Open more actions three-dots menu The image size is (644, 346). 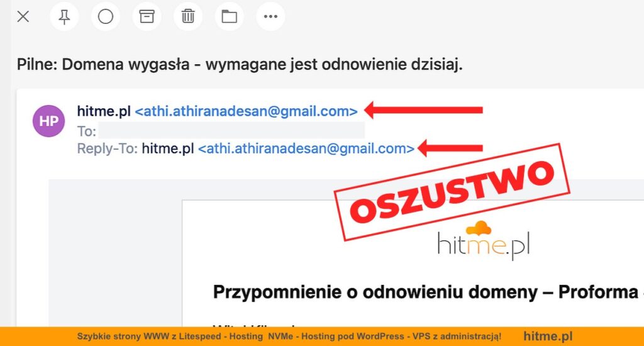click(x=270, y=16)
